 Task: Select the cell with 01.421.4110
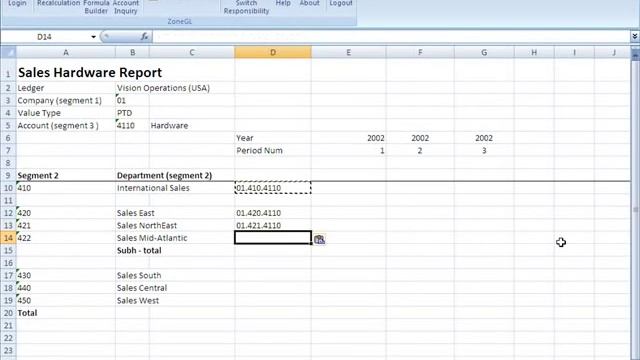(x=273, y=225)
